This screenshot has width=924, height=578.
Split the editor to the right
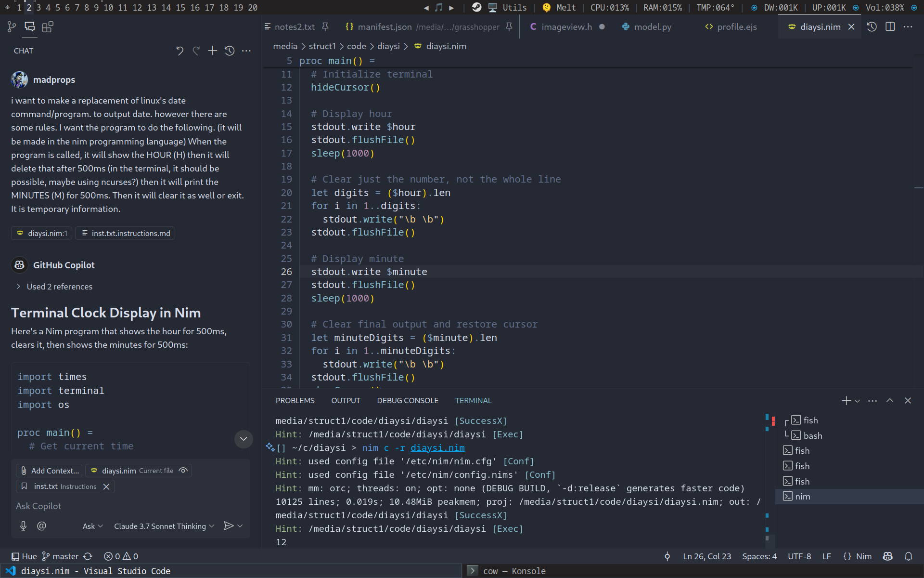pyautogui.click(x=890, y=27)
